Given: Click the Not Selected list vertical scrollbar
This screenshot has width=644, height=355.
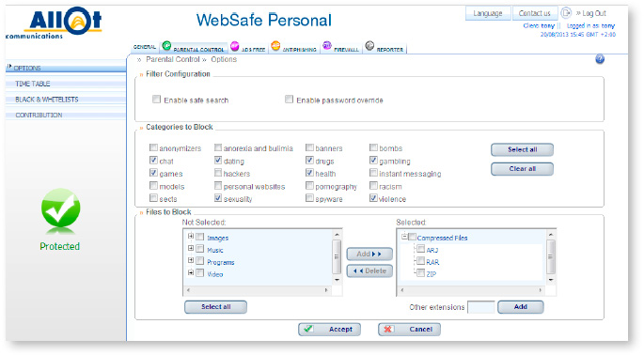Looking at the screenshot, I should click(x=337, y=257).
